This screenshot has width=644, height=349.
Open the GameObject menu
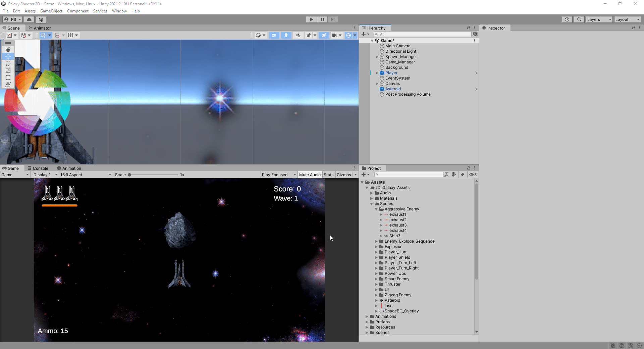click(x=51, y=11)
